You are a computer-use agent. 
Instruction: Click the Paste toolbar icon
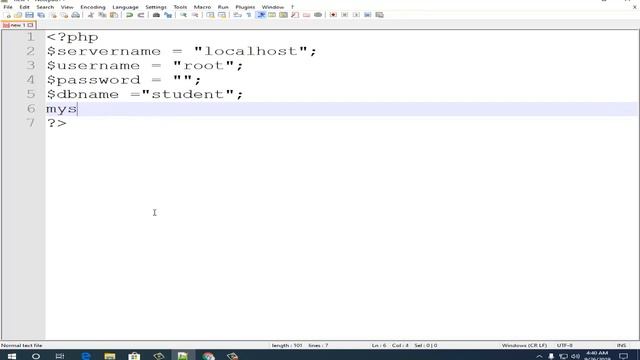[x=114, y=15]
